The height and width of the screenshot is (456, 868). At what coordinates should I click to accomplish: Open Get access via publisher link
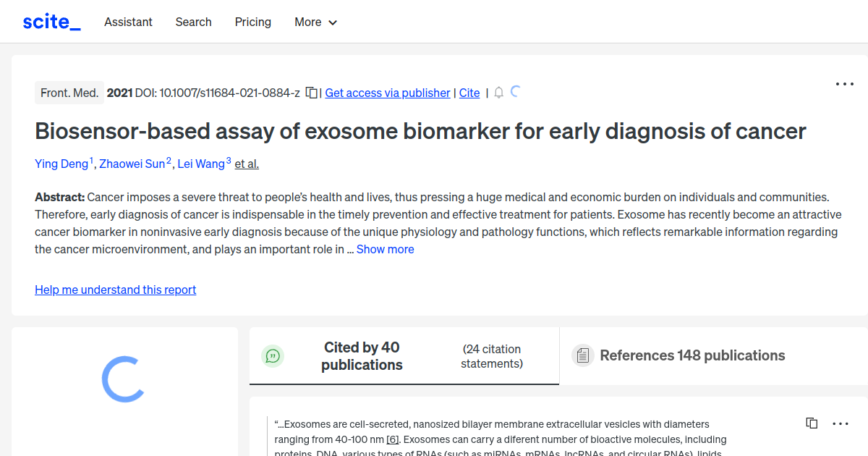tap(387, 93)
